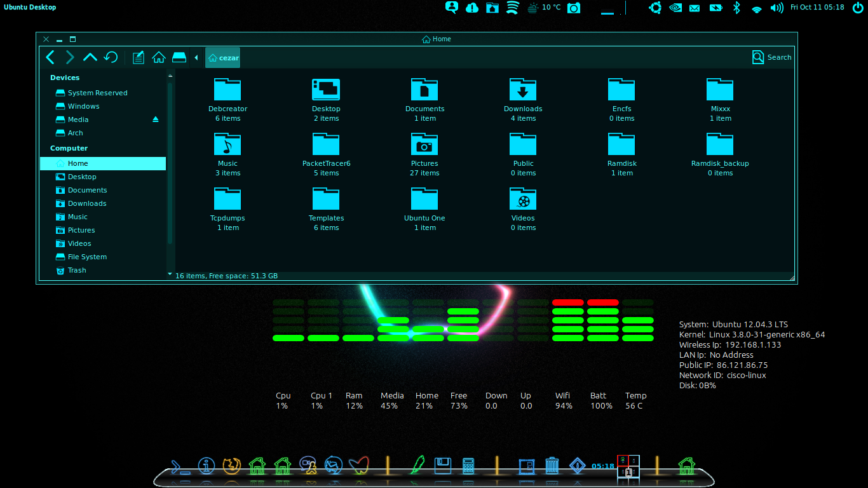Viewport: 868px width, 488px height.
Task: Eject the Media device
Action: click(x=156, y=119)
